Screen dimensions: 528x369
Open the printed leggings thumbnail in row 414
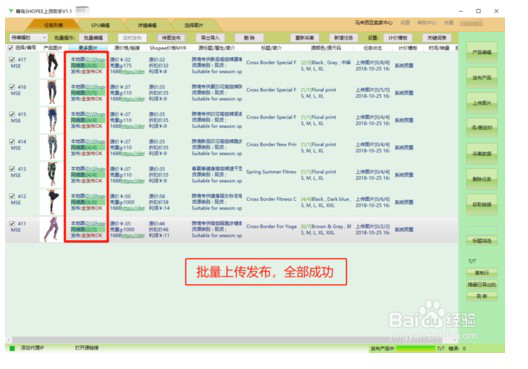click(x=52, y=147)
